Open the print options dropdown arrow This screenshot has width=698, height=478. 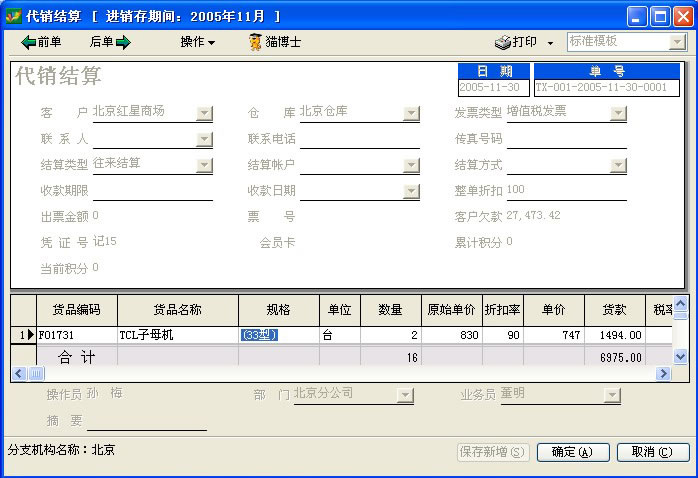(551, 43)
